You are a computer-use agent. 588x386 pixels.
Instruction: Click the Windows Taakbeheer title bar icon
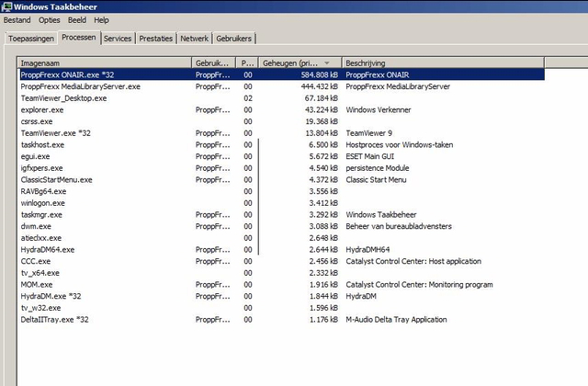6,6
